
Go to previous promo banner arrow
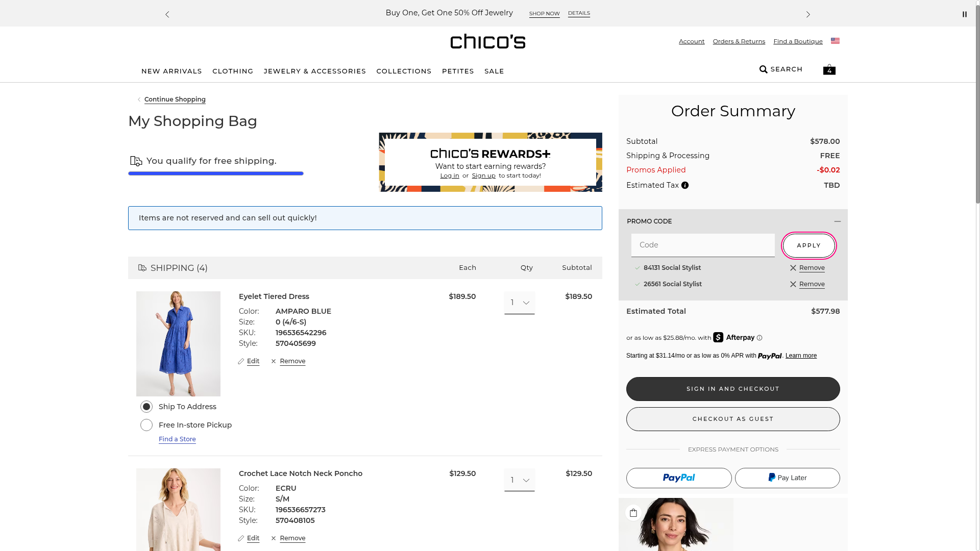tap(167, 14)
